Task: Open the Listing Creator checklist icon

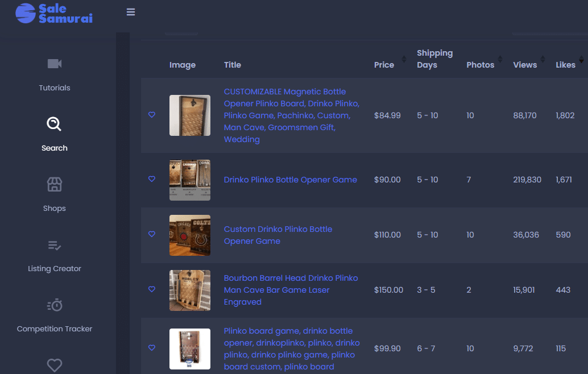Action: [x=55, y=246]
